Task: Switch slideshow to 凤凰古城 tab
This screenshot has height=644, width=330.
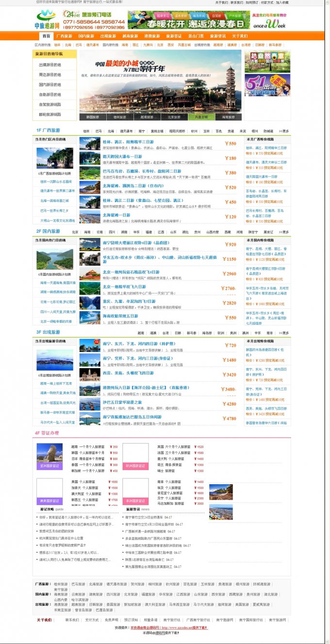Action: (201, 117)
